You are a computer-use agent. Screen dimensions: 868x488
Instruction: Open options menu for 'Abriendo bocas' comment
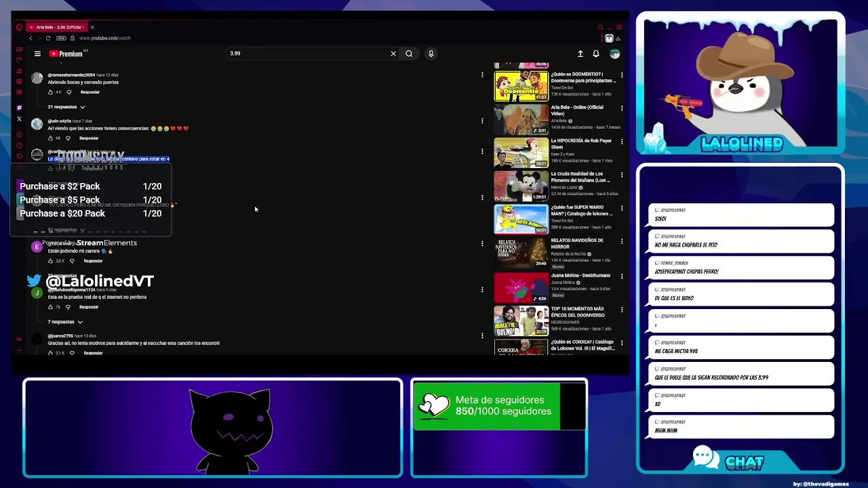click(482, 75)
